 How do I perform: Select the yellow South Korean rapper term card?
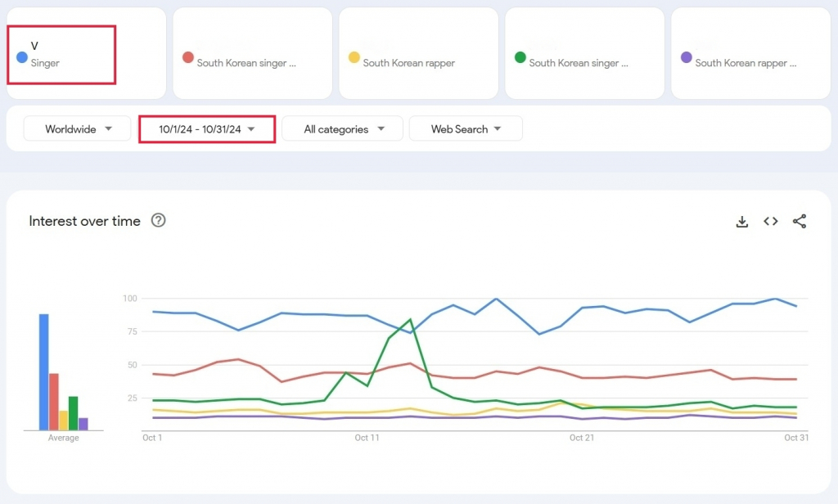[x=418, y=53]
